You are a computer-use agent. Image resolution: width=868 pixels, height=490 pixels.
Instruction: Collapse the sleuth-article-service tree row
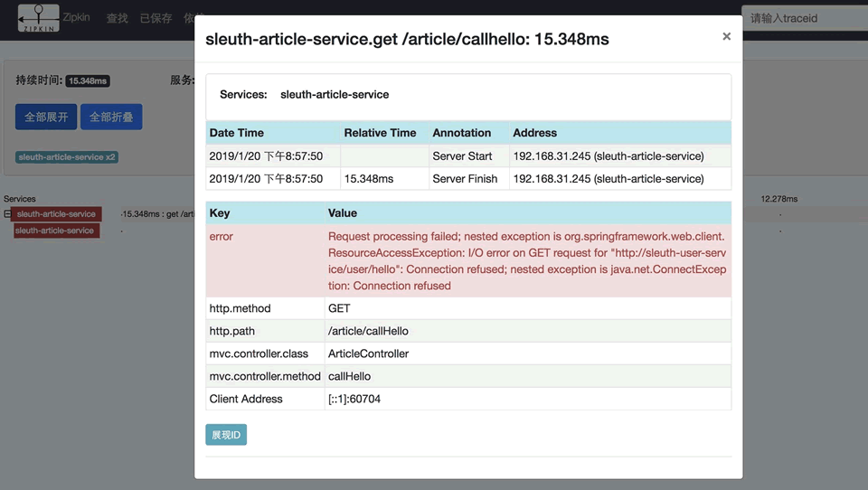pyautogui.click(x=7, y=213)
